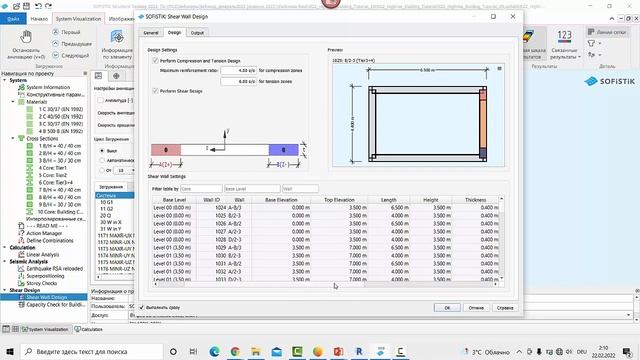640x360 pixels.
Task: Click the save icon in title bar
Action: pyautogui.click(x=27, y=6)
